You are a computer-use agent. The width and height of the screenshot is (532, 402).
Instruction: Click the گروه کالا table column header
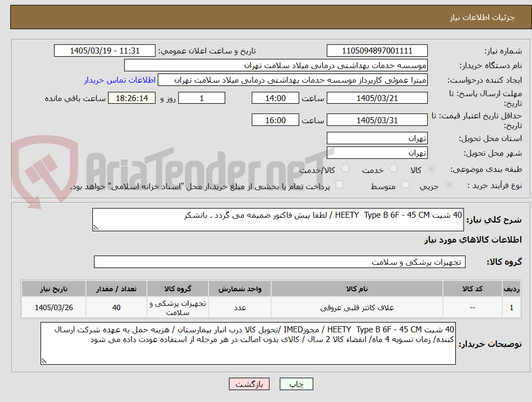[x=178, y=289]
